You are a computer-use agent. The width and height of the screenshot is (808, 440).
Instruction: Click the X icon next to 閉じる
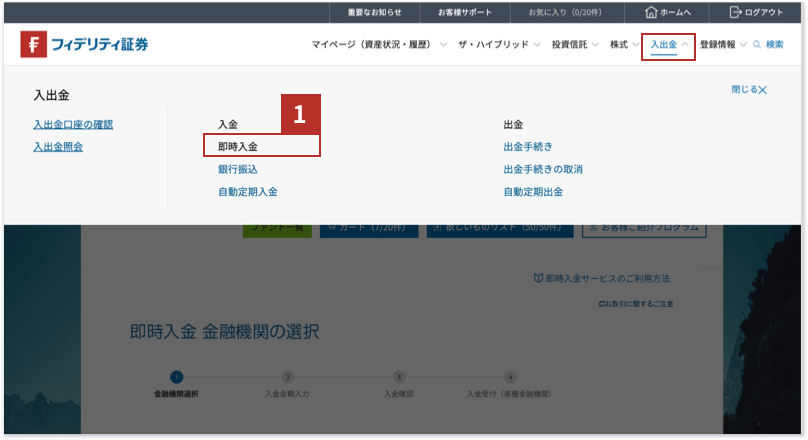coord(763,90)
